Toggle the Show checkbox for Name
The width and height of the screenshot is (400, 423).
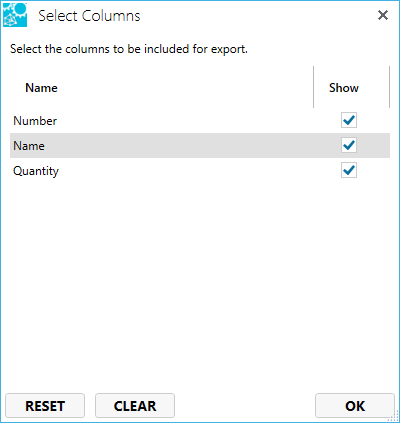[349, 145]
